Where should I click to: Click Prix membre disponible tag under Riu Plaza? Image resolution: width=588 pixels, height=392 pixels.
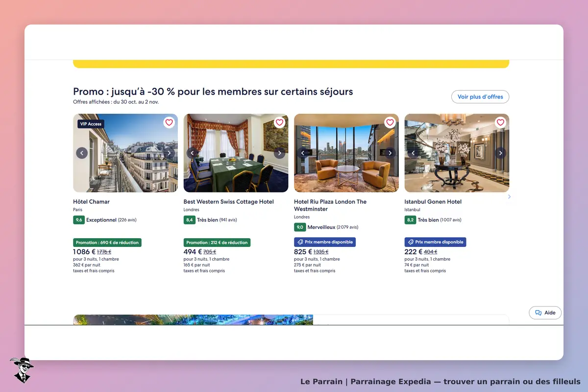[325, 242]
